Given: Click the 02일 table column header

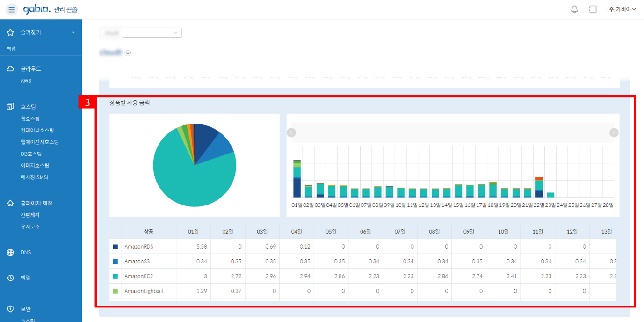Looking at the screenshot, I should [x=228, y=232].
